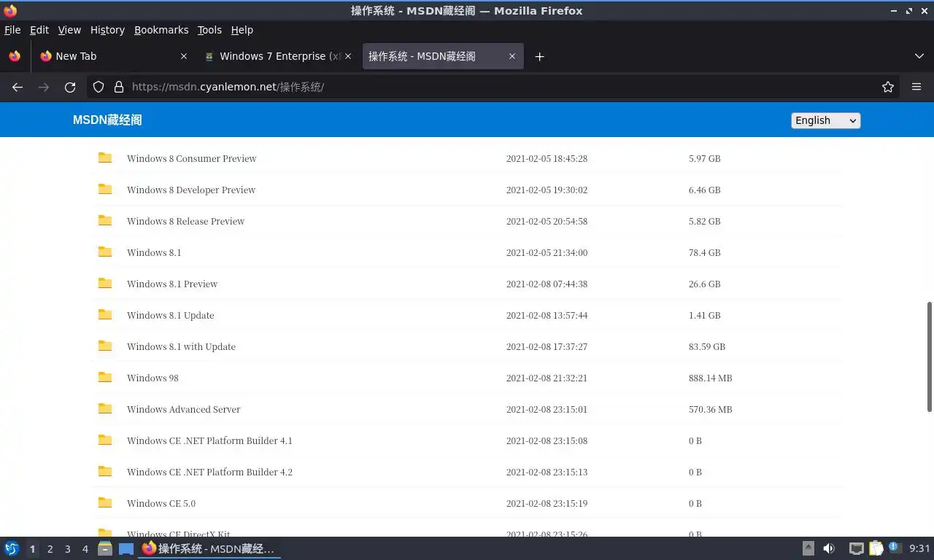This screenshot has height=560, width=934.
Task: Click the page vertical scrollbar thumb
Action: [x=930, y=357]
